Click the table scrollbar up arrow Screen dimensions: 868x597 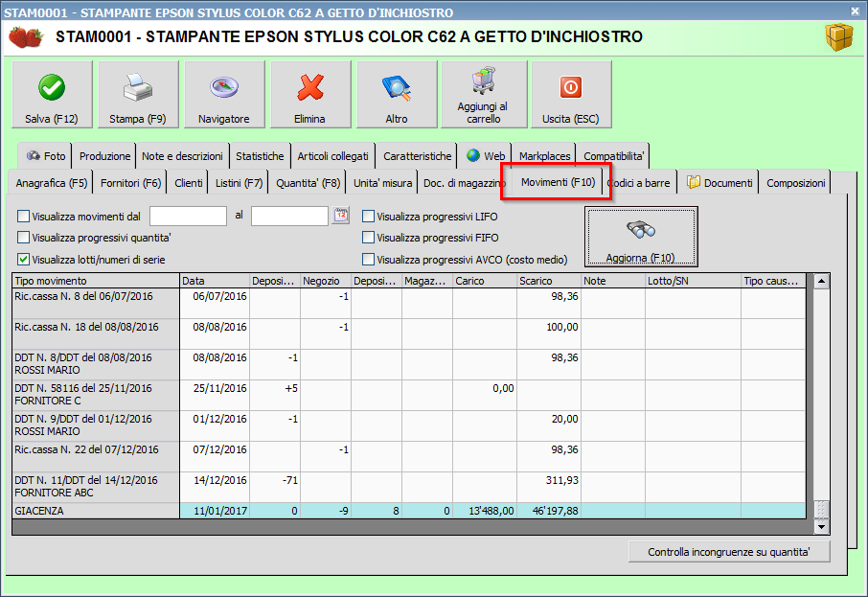click(x=821, y=282)
